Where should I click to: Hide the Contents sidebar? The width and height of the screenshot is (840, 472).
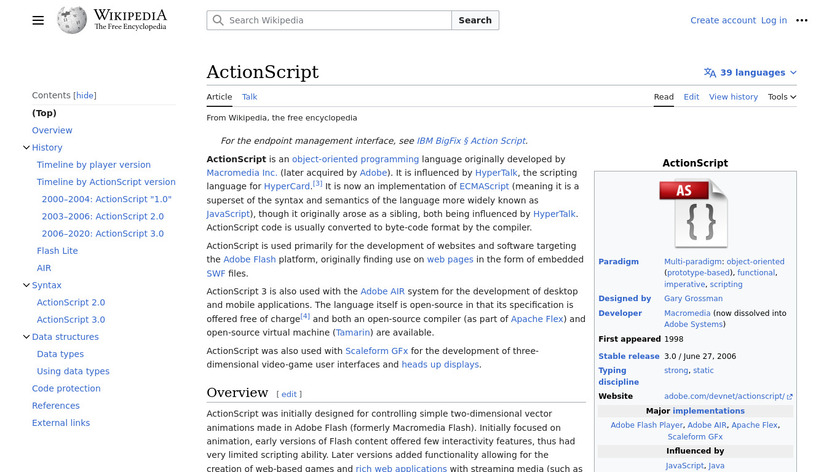click(85, 96)
